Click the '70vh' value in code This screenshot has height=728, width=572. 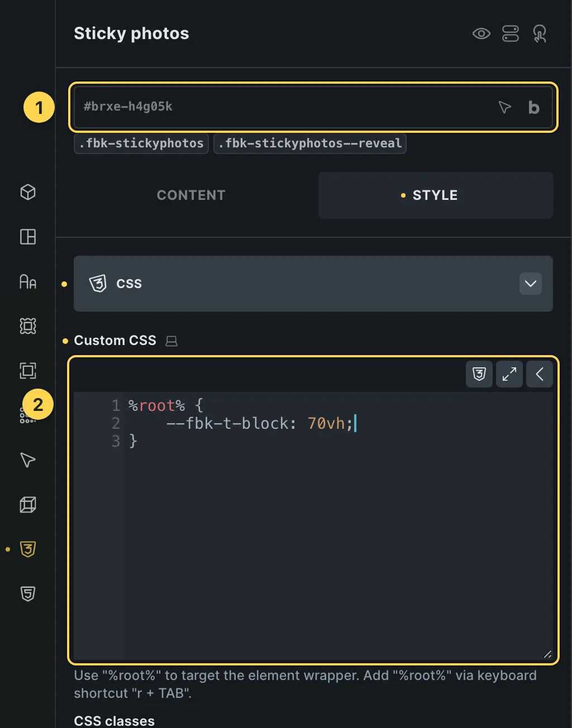(x=326, y=423)
